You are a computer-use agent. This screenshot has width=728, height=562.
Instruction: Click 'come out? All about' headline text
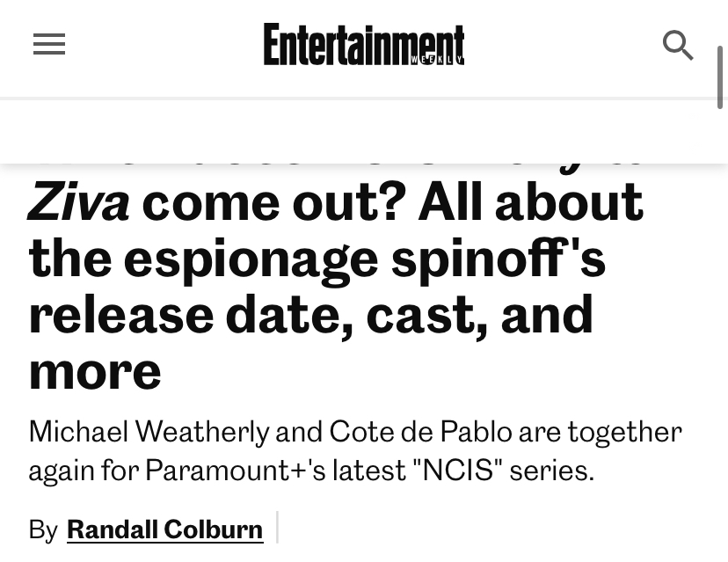(x=392, y=202)
